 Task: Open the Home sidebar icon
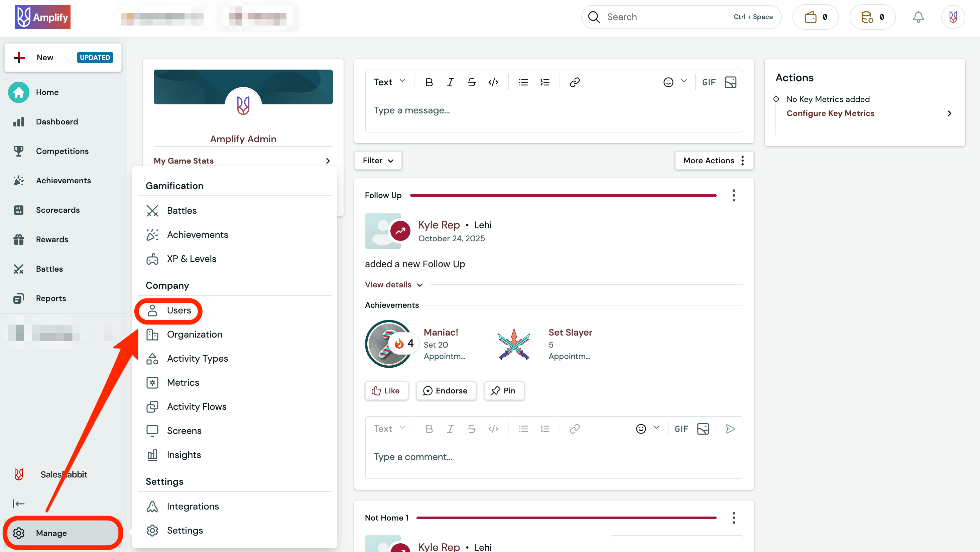coord(18,92)
